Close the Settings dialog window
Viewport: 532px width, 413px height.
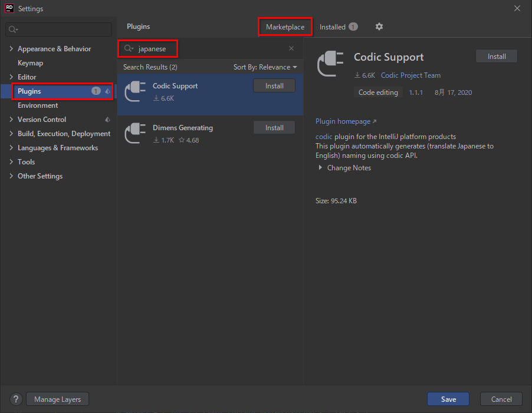pyautogui.click(x=517, y=8)
